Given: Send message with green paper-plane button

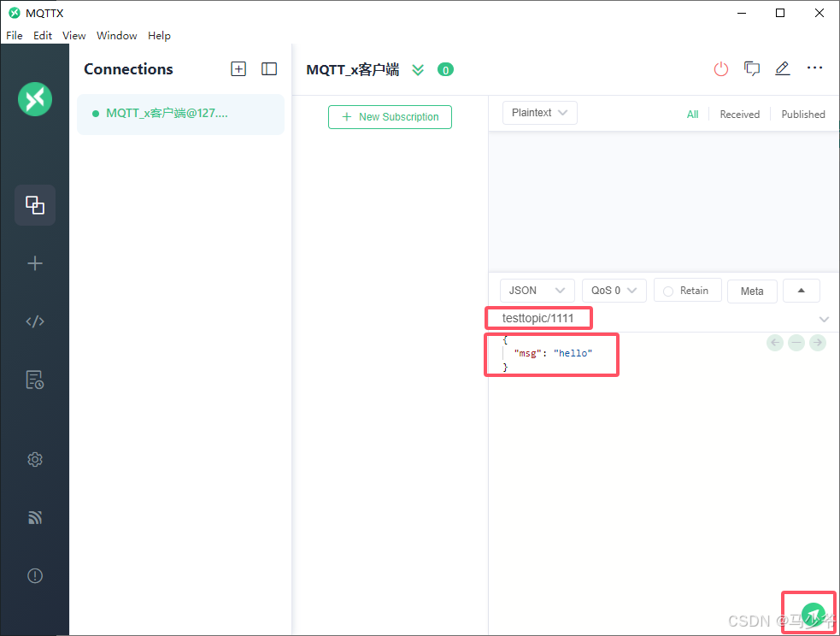Looking at the screenshot, I should click(814, 614).
